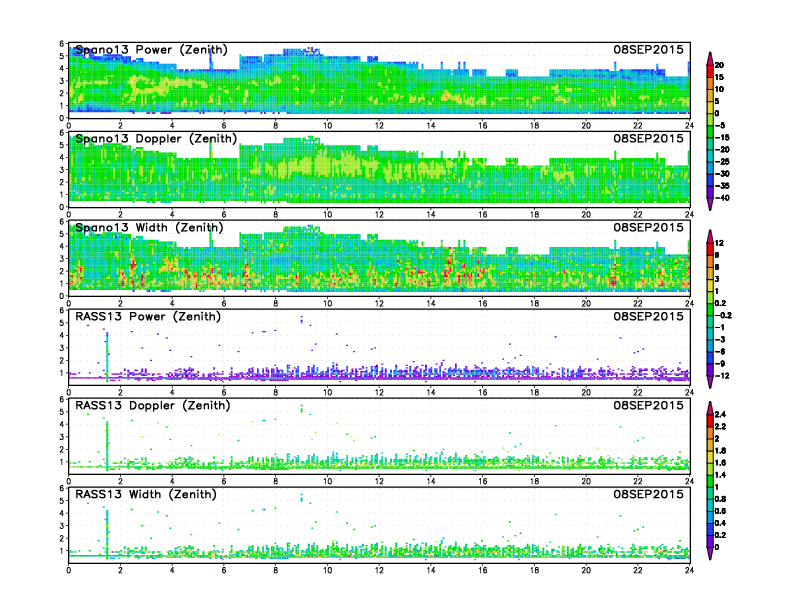
Task: Click the tall vertical spike in the RASS13 Power plot
Action: 107,357
